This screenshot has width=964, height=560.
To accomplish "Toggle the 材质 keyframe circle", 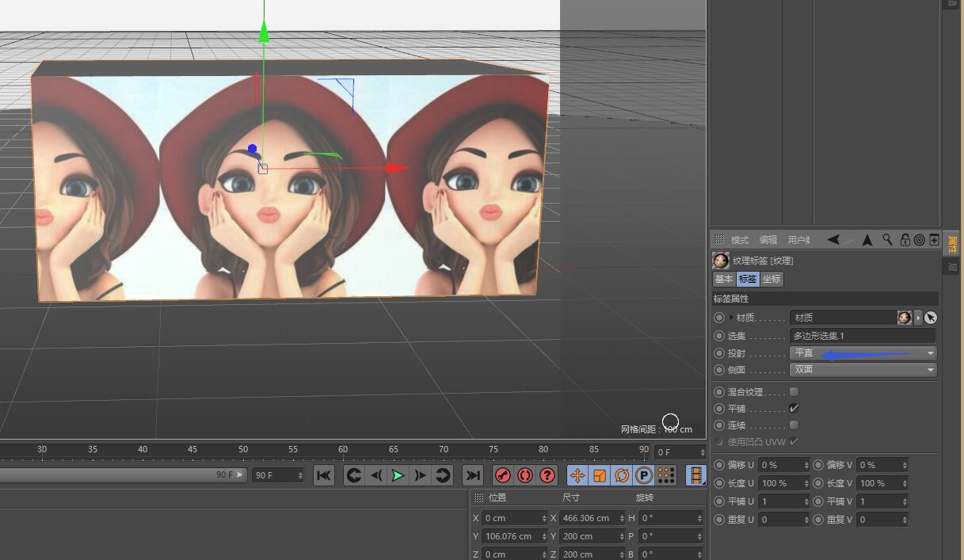I will (719, 318).
